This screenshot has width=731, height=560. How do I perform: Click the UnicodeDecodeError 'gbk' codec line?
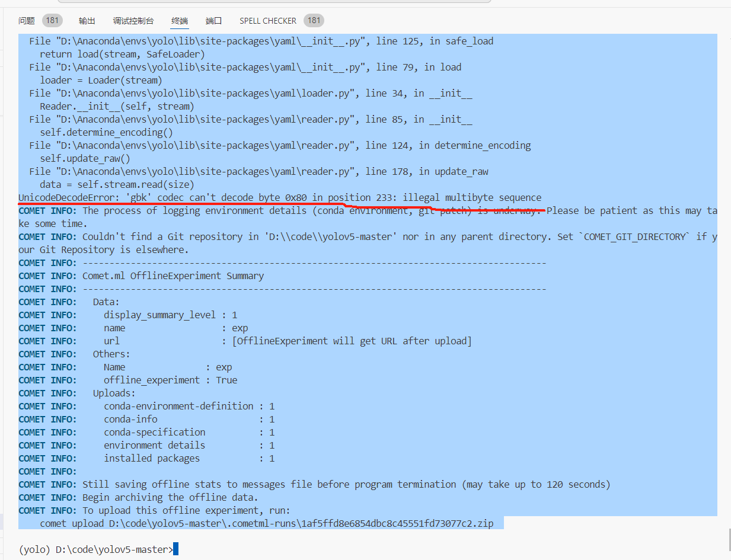(x=280, y=197)
